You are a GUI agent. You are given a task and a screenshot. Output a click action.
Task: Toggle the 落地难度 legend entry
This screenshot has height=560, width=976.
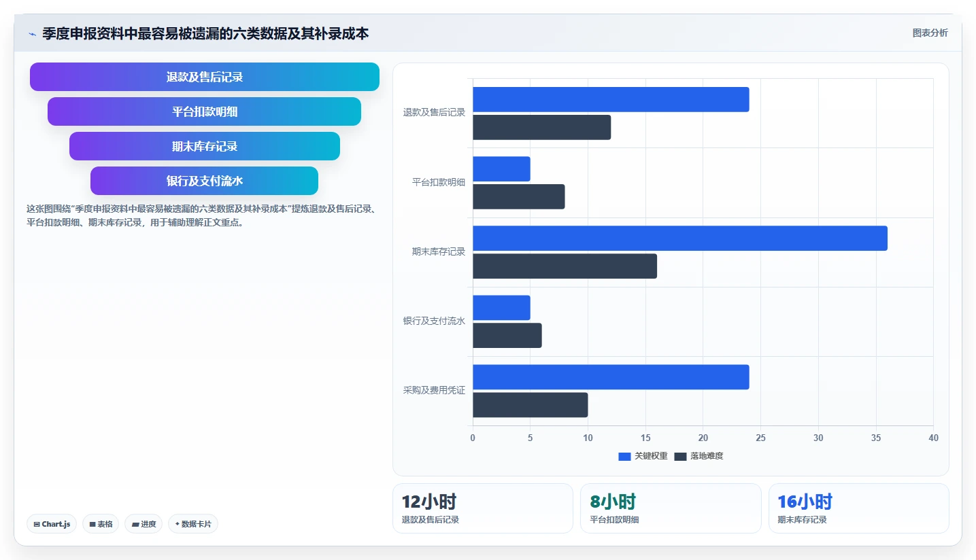[699, 456]
